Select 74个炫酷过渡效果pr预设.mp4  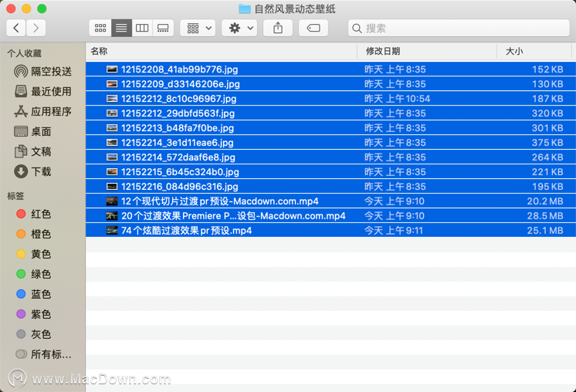(330, 231)
